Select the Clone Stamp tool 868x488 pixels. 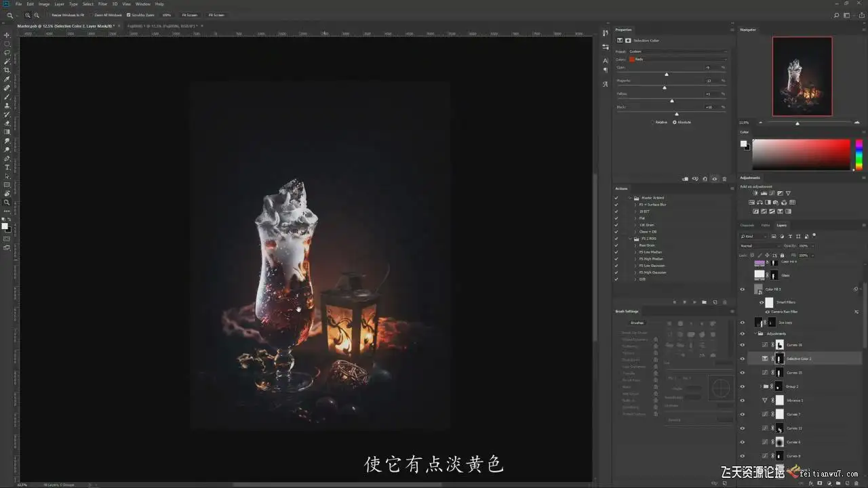7,106
